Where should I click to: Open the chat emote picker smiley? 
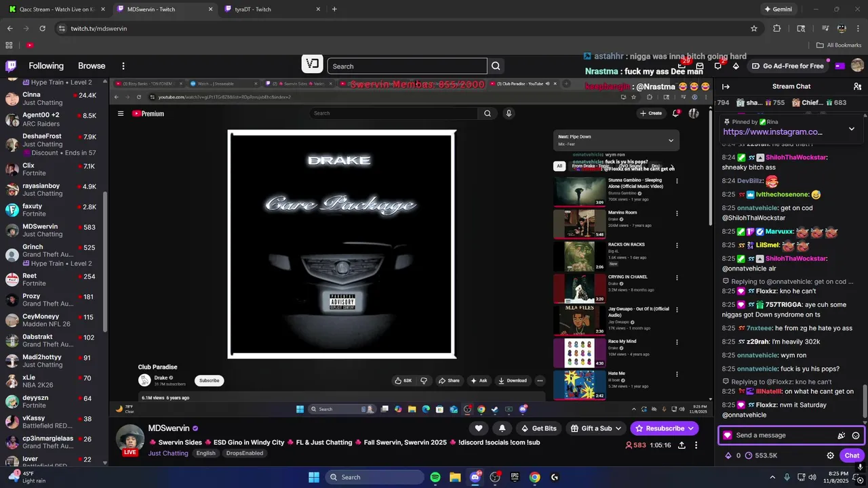point(856,435)
